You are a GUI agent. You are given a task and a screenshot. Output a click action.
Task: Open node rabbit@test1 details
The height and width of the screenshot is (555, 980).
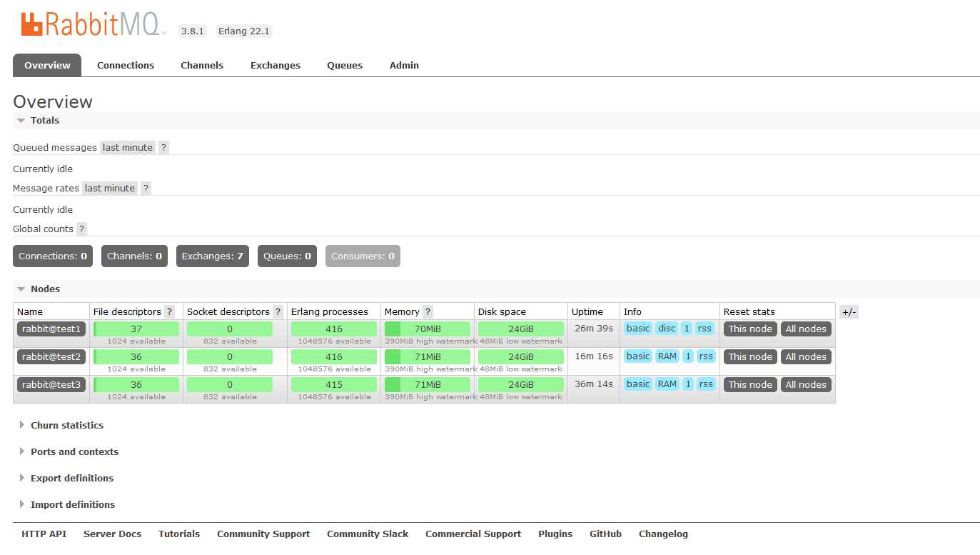(x=51, y=329)
